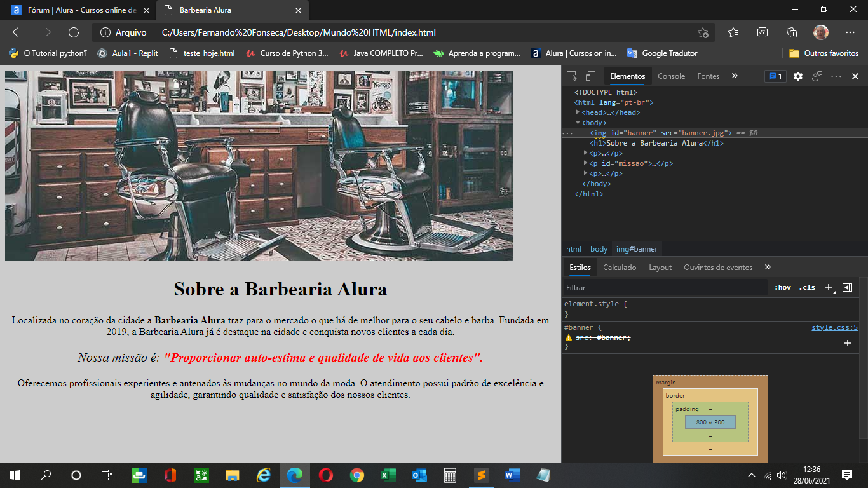Click the 800 × 300 content box
This screenshot has width=868, height=488.
(710, 422)
